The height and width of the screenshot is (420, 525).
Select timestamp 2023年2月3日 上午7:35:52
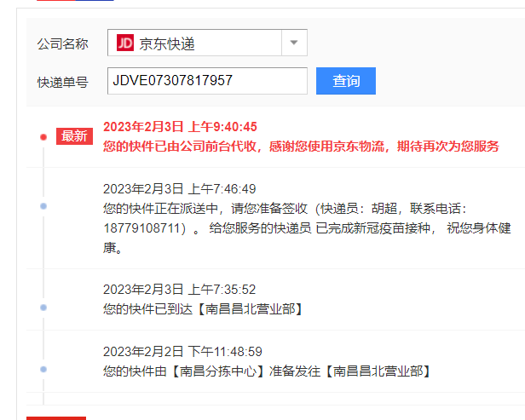point(179,290)
